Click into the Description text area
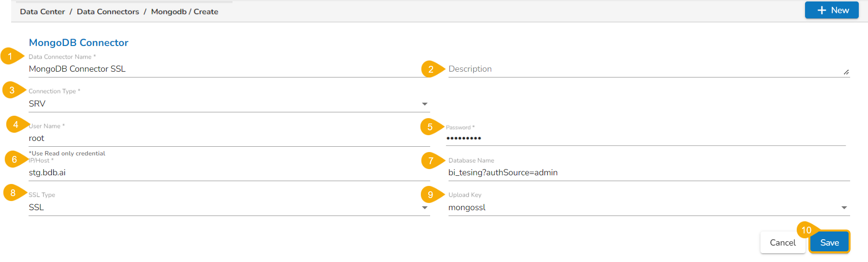Viewport: 868px width, 262px height. click(x=644, y=69)
